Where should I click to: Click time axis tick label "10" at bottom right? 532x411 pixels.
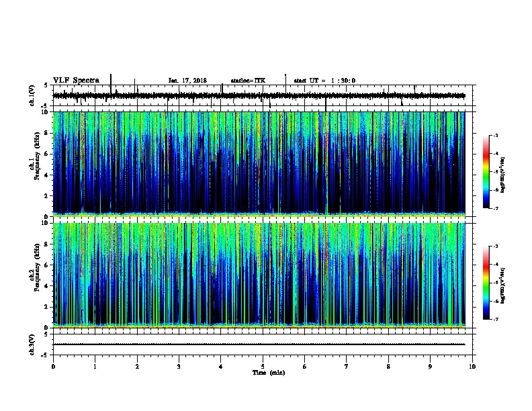click(472, 367)
